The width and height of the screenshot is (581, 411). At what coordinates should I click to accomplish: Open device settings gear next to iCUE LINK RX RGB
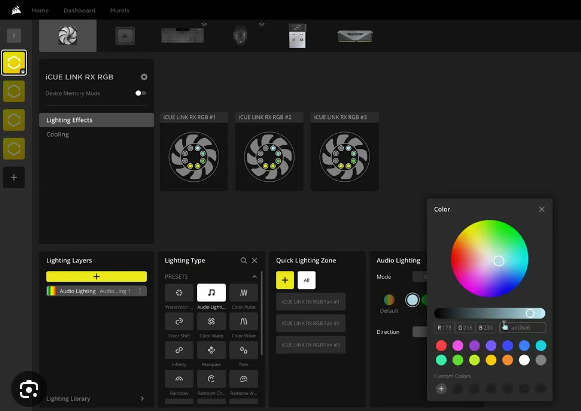144,77
